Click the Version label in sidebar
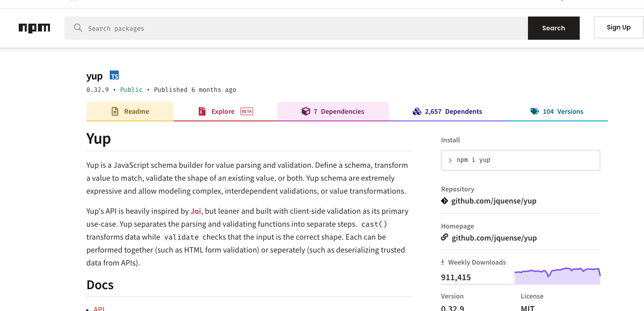This screenshot has height=311, width=644. click(452, 296)
